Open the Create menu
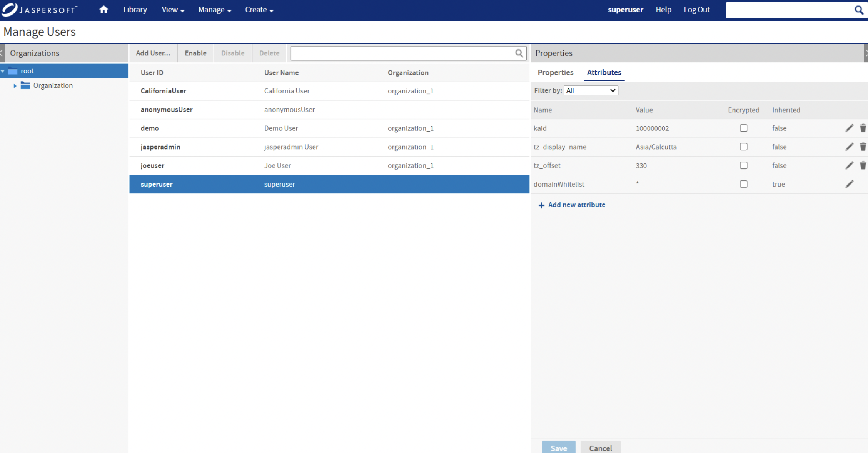The height and width of the screenshot is (453, 868). tap(259, 10)
